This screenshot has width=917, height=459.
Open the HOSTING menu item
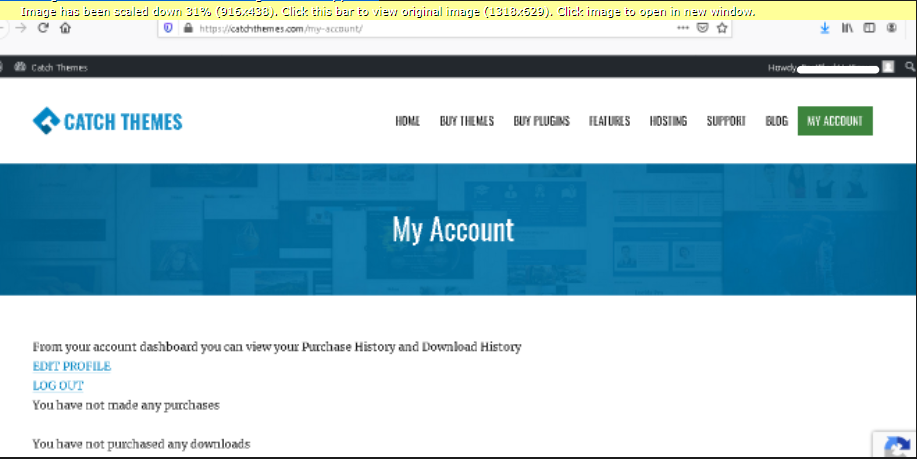tap(668, 121)
